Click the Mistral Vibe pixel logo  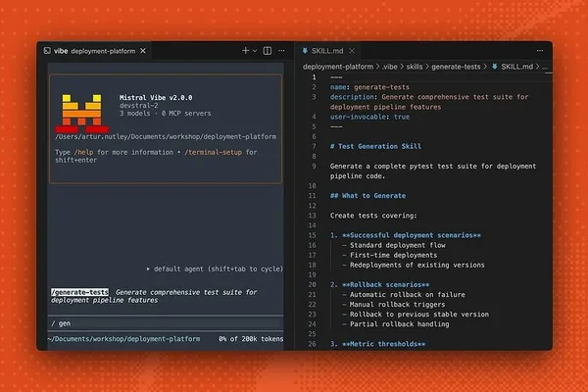(x=81, y=114)
